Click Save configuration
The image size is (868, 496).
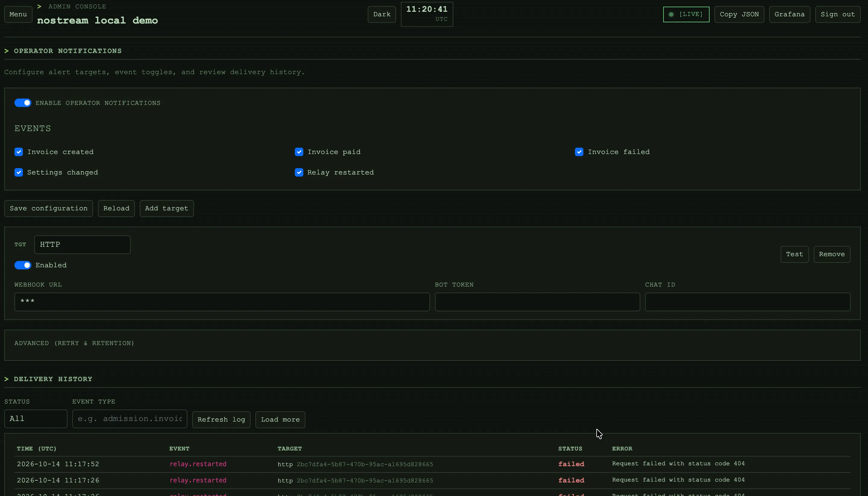pyautogui.click(x=48, y=209)
